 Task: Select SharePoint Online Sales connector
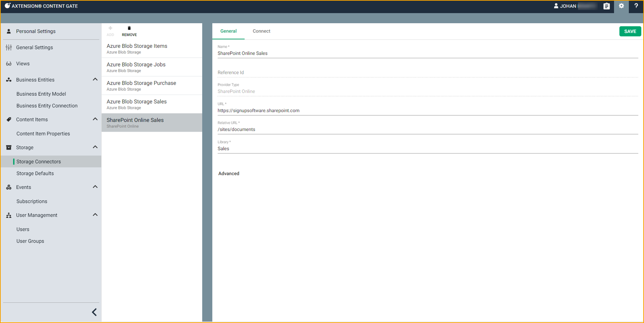pos(152,123)
